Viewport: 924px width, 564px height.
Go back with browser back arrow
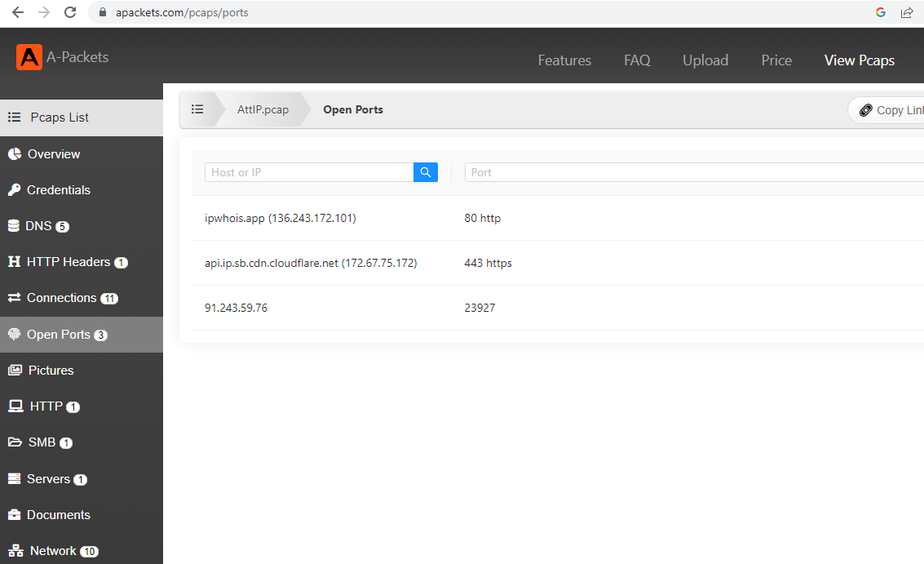point(18,12)
